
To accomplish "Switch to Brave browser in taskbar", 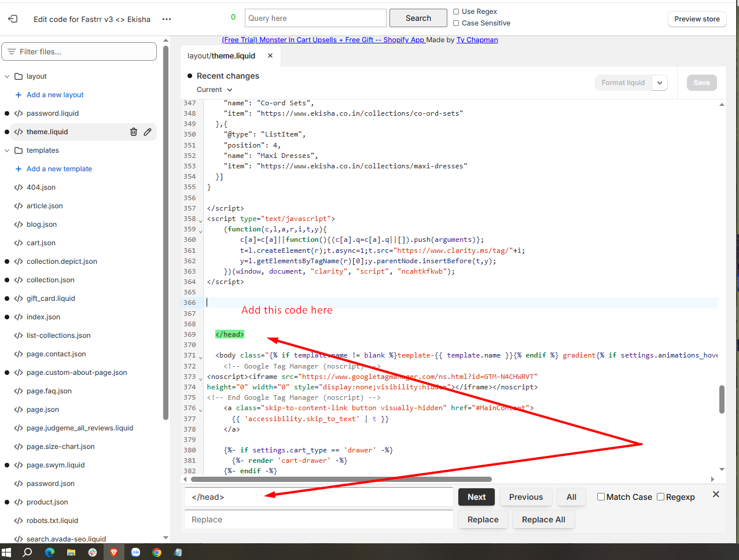I will point(114,552).
